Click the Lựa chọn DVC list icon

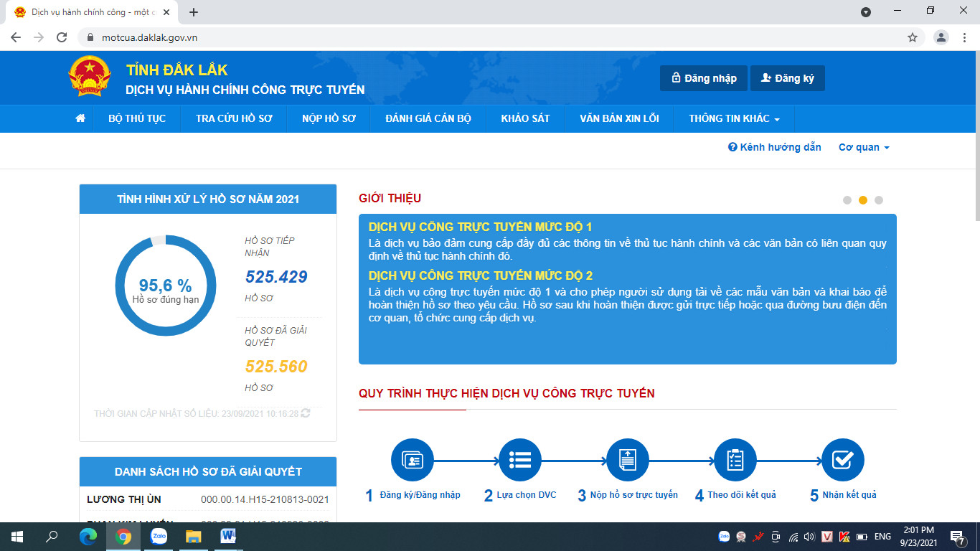click(519, 460)
